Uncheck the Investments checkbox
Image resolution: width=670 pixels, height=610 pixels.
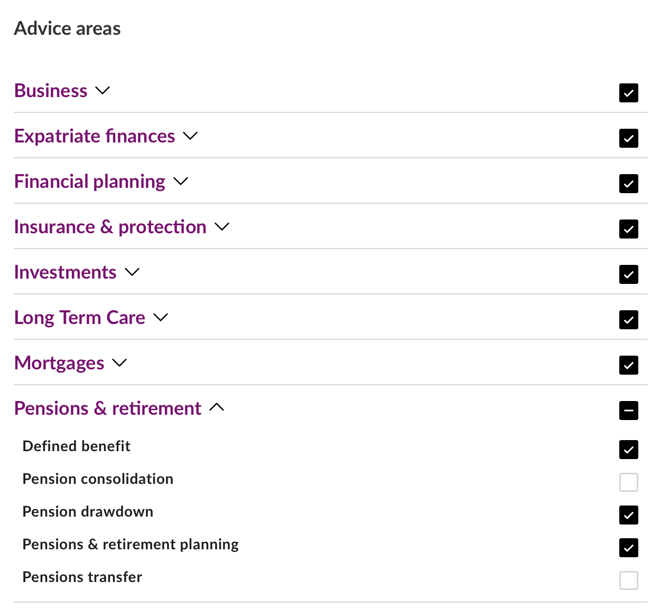coord(628,274)
